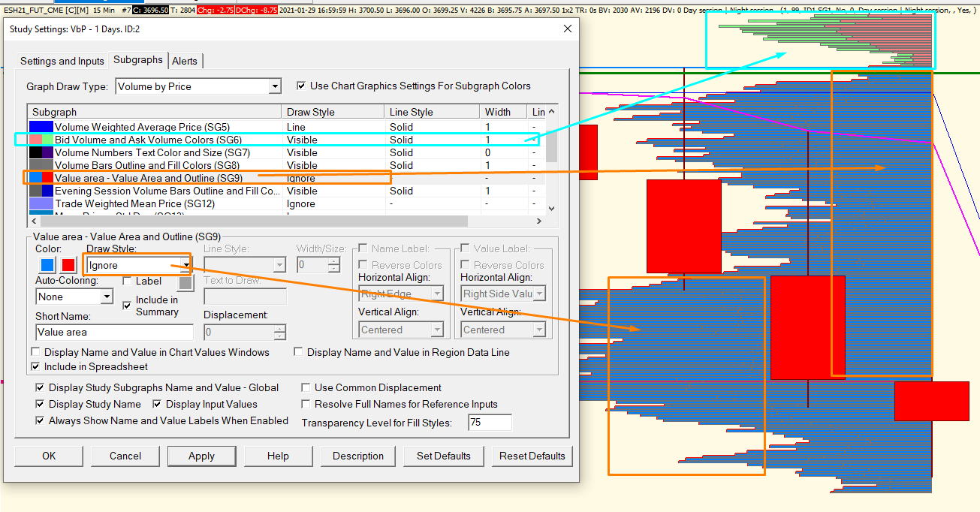This screenshot has height=512, width=980.
Task: Enable the Label checkbox
Action: click(x=128, y=281)
